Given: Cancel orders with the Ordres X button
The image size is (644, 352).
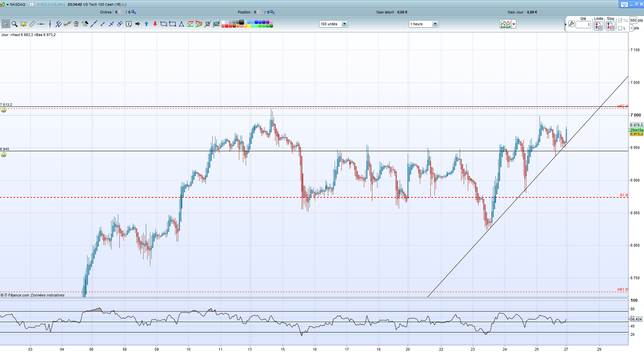Looking at the screenshot, I should tap(120, 12).
